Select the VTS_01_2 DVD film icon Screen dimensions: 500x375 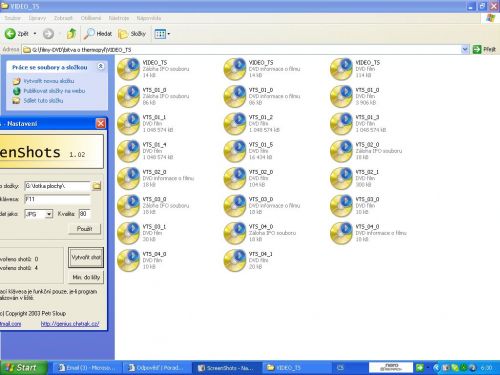[235, 124]
